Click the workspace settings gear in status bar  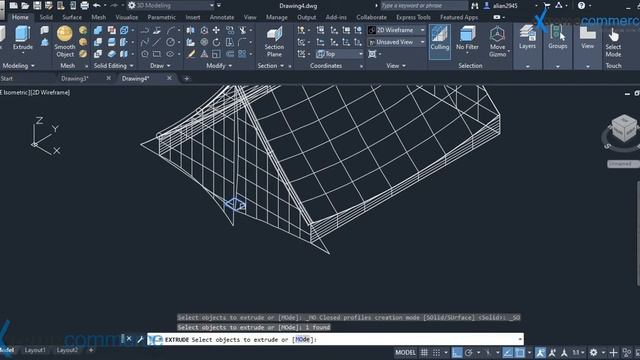[593, 353]
